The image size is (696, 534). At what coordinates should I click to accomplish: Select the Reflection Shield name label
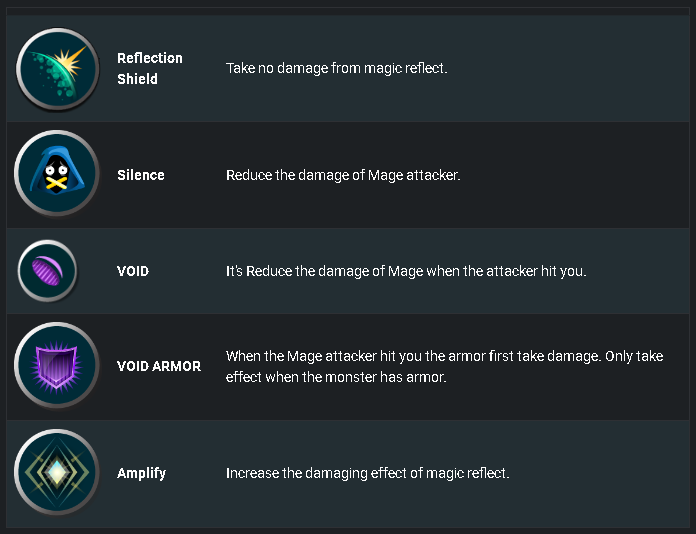(150, 68)
